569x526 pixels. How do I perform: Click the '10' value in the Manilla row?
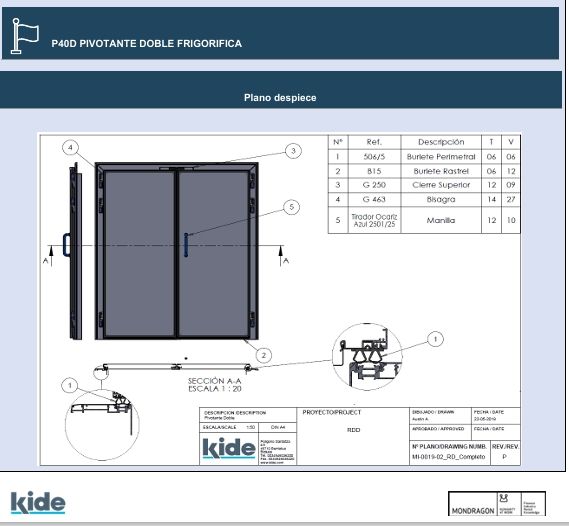(511, 220)
